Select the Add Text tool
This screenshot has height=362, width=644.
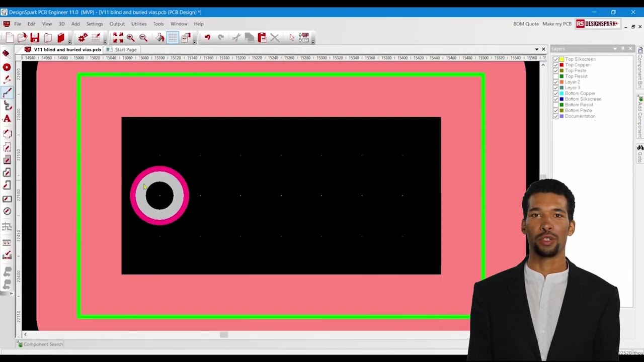(x=7, y=119)
